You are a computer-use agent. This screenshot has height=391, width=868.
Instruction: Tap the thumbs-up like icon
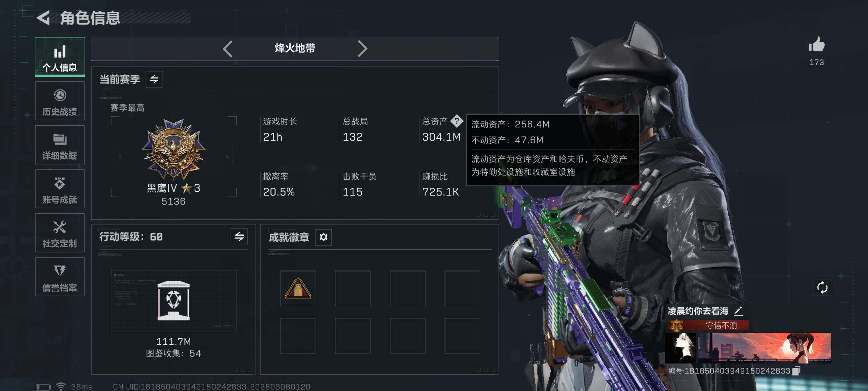pos(817,45)
